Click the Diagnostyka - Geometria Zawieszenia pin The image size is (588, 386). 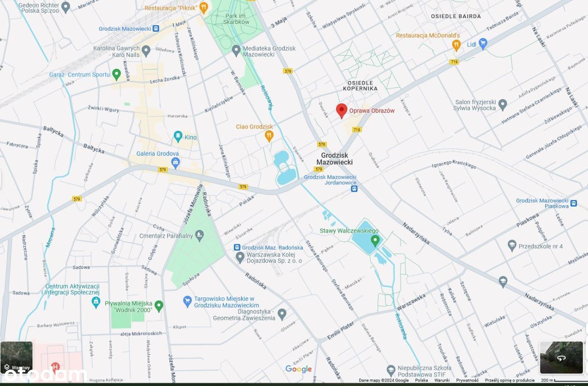tap(282, 314)
